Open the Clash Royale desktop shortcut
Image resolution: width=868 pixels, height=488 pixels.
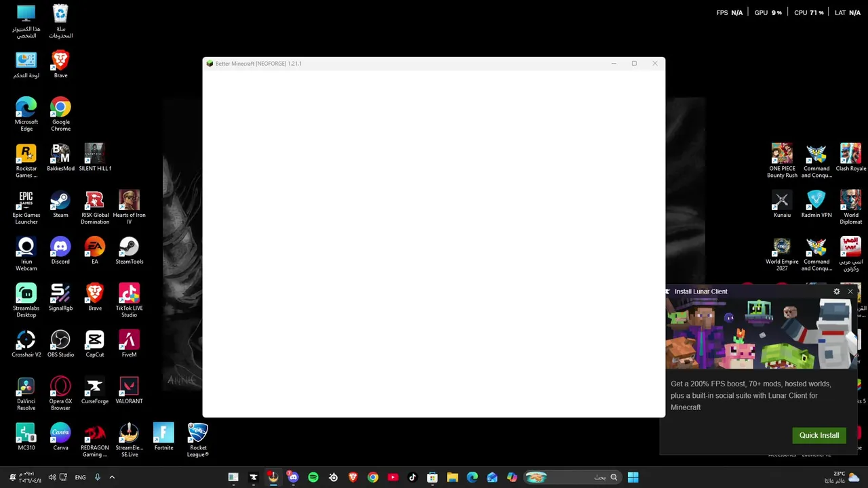tap(850, 157)
